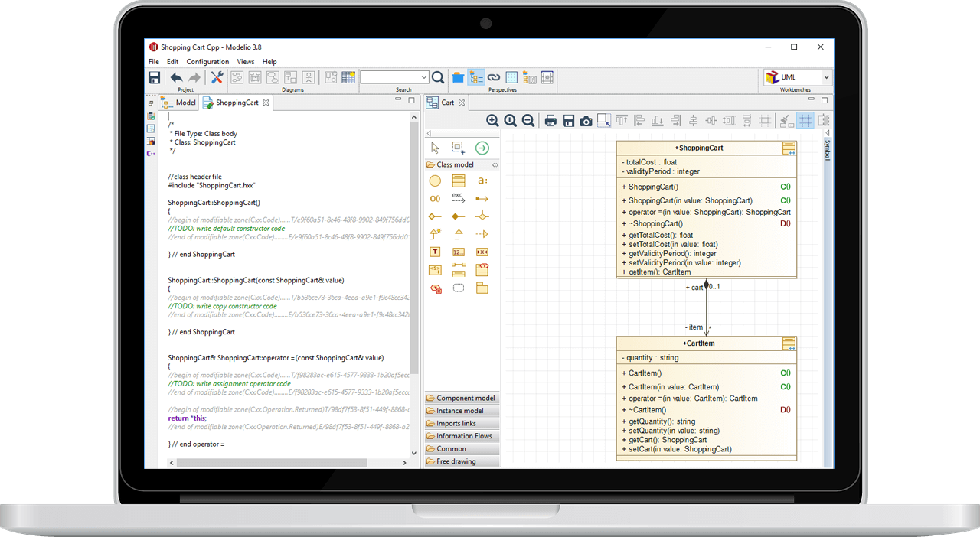Choose the arrow selection tool in palette
The width and height of the screenshot is (980, 537).
[435, 148]
